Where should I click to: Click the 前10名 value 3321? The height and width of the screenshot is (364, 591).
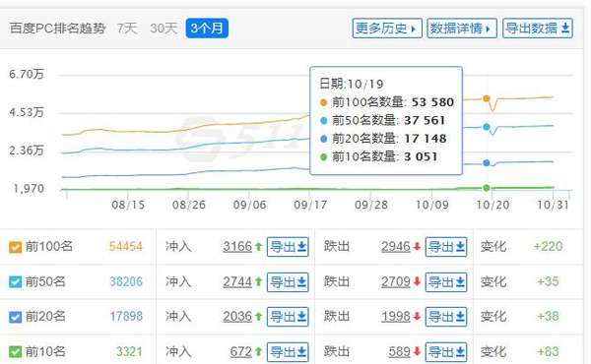point(129,351)
